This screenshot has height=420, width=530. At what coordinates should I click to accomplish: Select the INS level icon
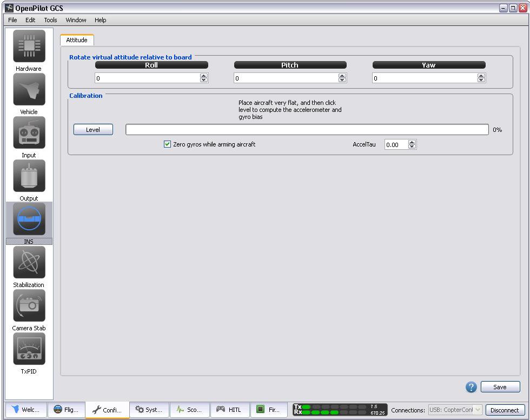coord(29,219)
